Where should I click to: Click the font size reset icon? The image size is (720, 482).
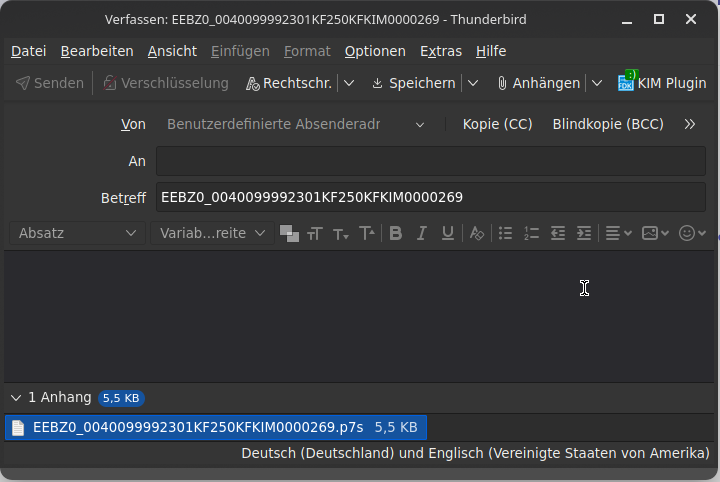click(315, 234)
